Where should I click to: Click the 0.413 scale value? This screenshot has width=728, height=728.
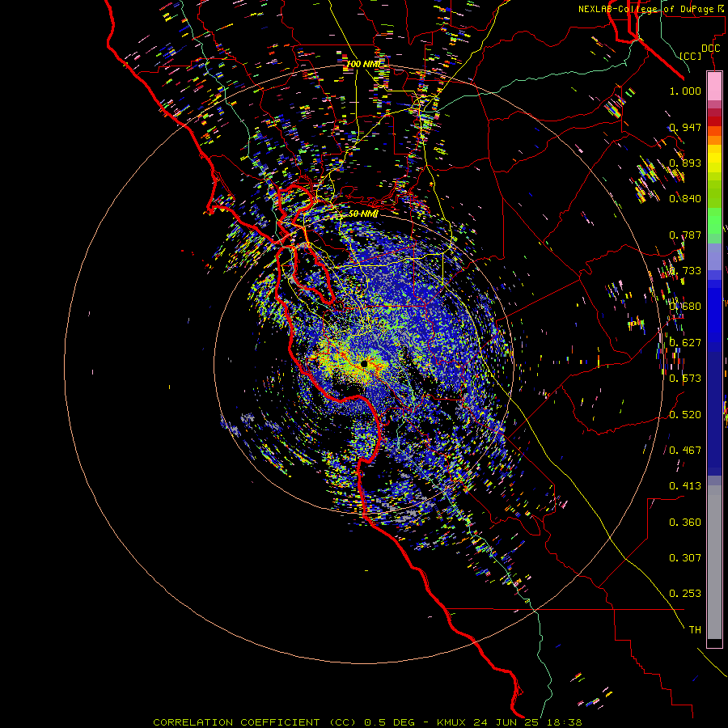coord(685,486)
